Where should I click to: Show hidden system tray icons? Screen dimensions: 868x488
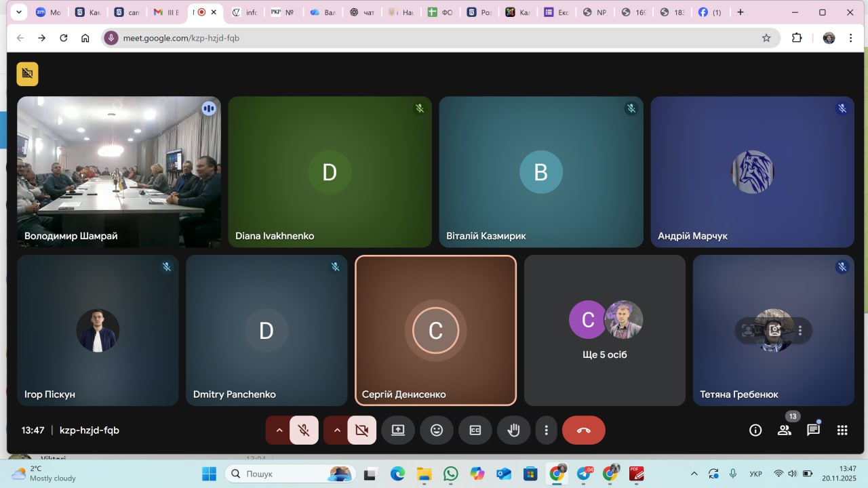694,473
